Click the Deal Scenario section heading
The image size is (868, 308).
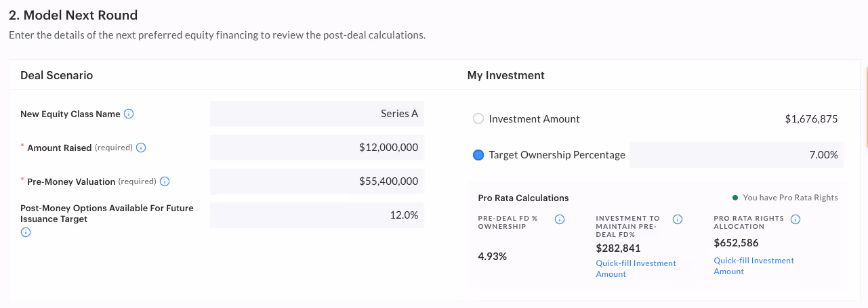pos(57,75)
